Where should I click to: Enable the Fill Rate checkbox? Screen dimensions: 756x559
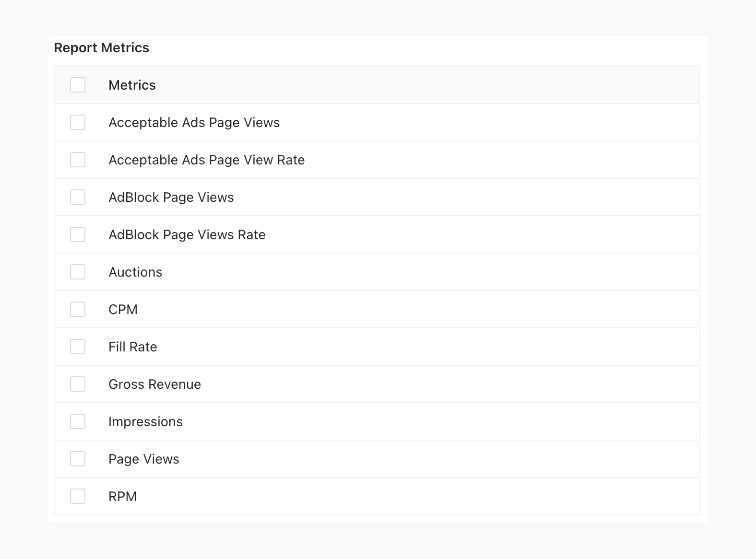point(77,347)
